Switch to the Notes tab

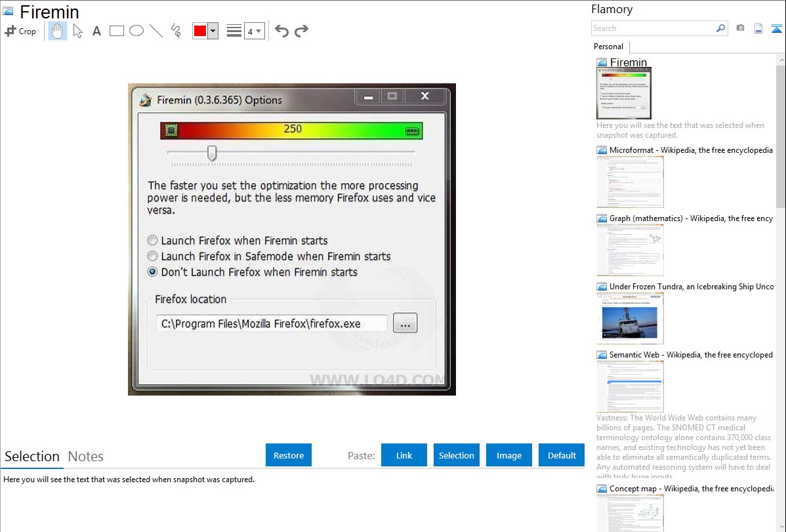tap(86, 457)
